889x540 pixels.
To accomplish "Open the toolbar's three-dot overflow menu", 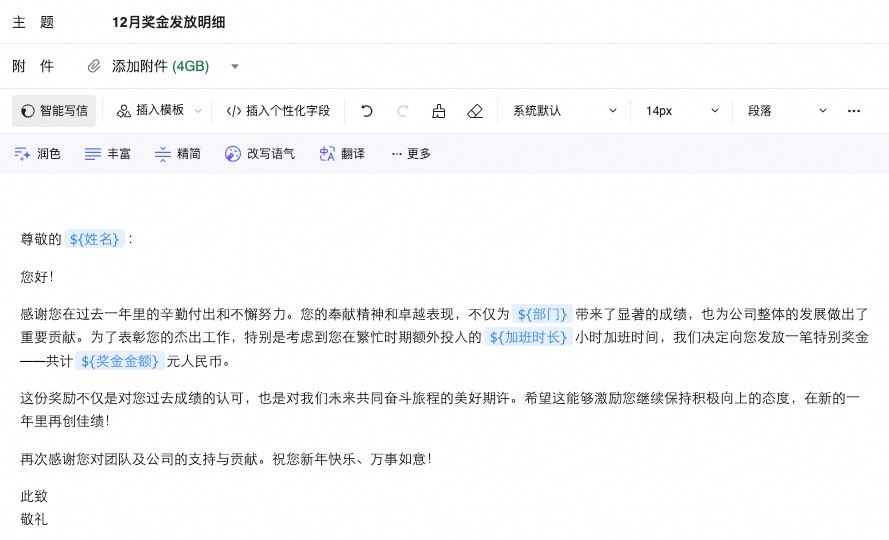I will (x=853, y=111).
